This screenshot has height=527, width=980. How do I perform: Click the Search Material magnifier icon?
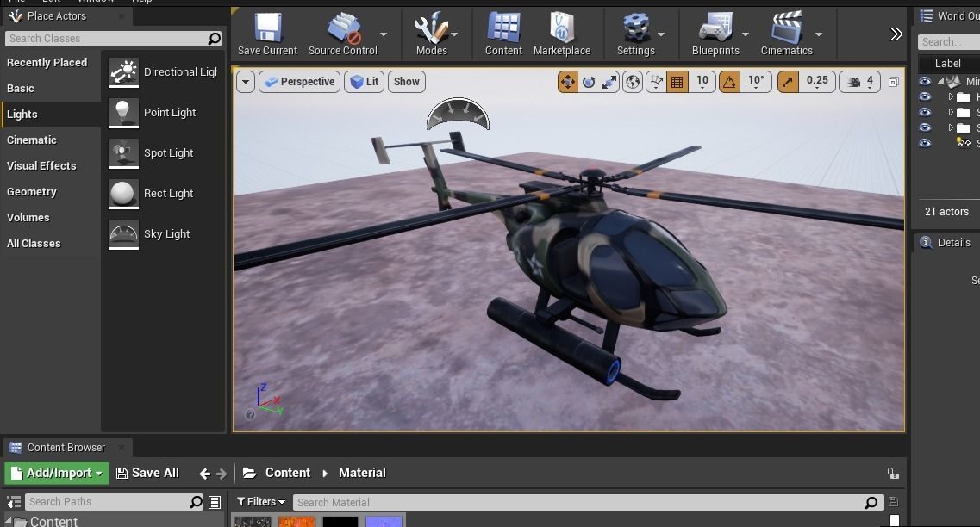[871, 503]
